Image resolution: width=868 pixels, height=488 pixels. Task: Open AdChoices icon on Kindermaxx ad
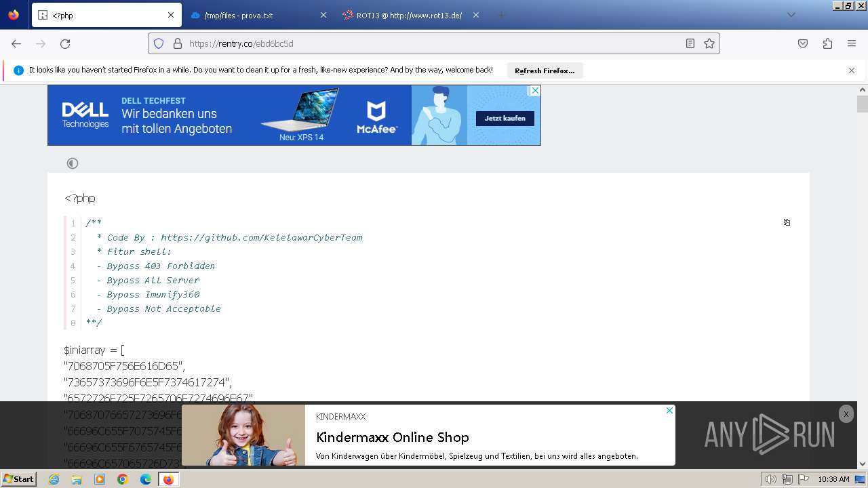pyautogui.click(x=669, y=410)
